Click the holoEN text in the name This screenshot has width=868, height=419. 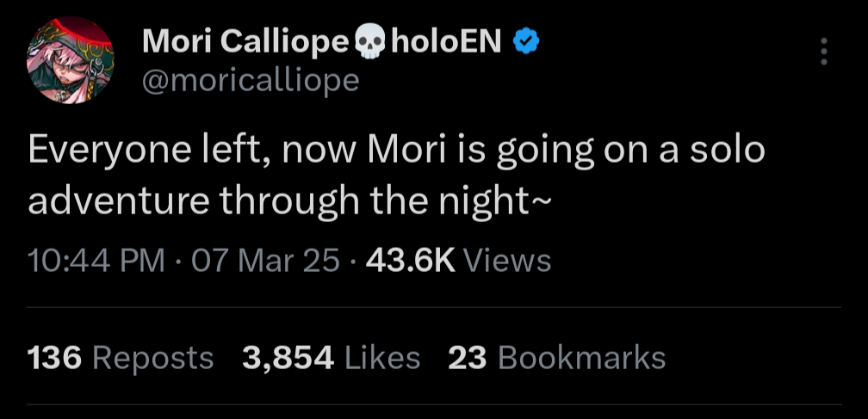pos(445,40)
